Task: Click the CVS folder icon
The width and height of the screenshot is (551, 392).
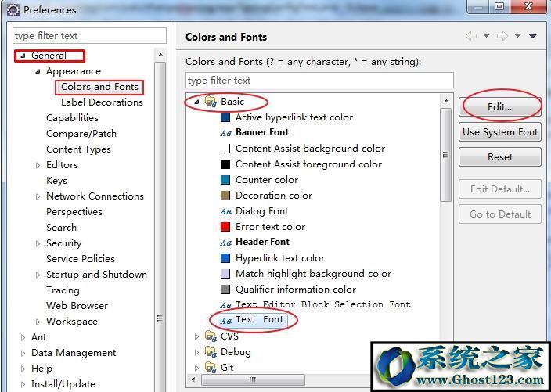Action: pyautogui.click(x=211, y=336)
